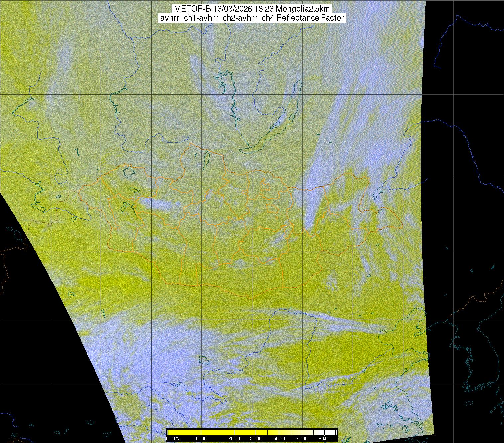Click the '50.00' scale label
The image size is (504, 443).
(x=279, y=439)
